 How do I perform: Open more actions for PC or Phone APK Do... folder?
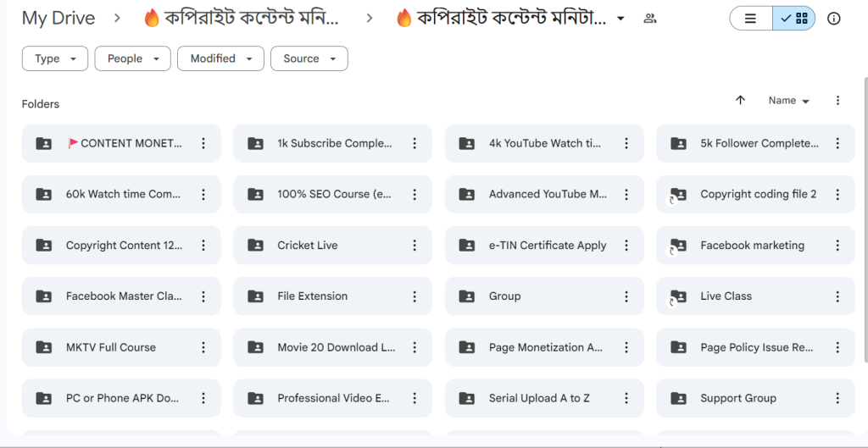pos(203,398)
